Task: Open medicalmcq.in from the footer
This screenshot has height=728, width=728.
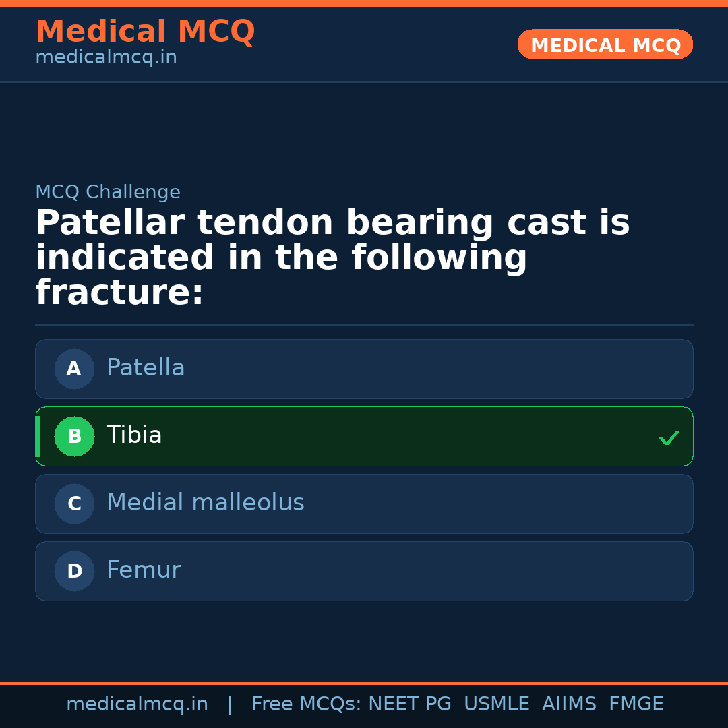Action: tap(138, 704)
